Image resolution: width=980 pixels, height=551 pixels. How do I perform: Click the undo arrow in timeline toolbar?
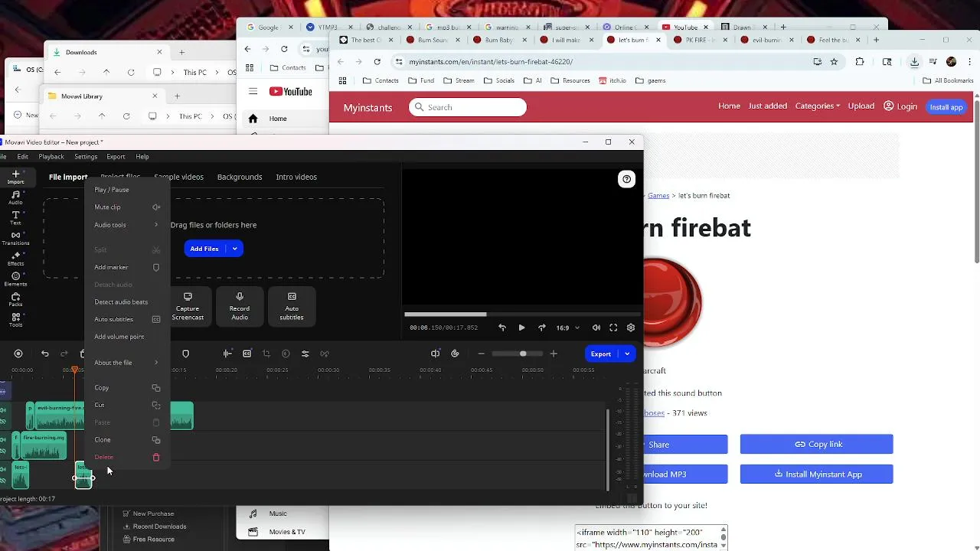[x=45, y=354]
